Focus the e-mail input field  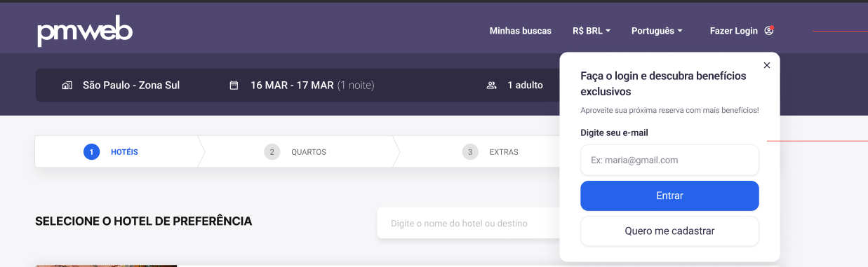point(669,160)
